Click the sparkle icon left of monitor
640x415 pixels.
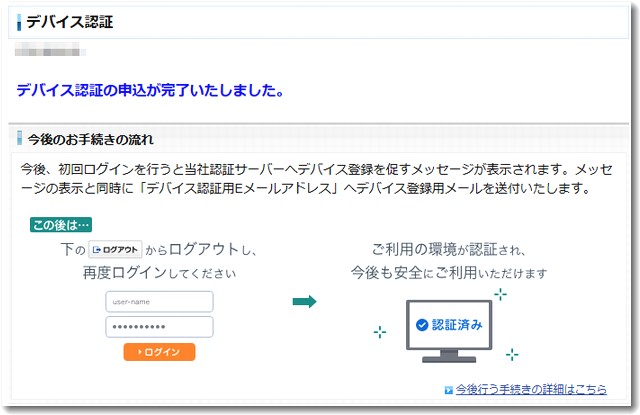pos(380,332)
